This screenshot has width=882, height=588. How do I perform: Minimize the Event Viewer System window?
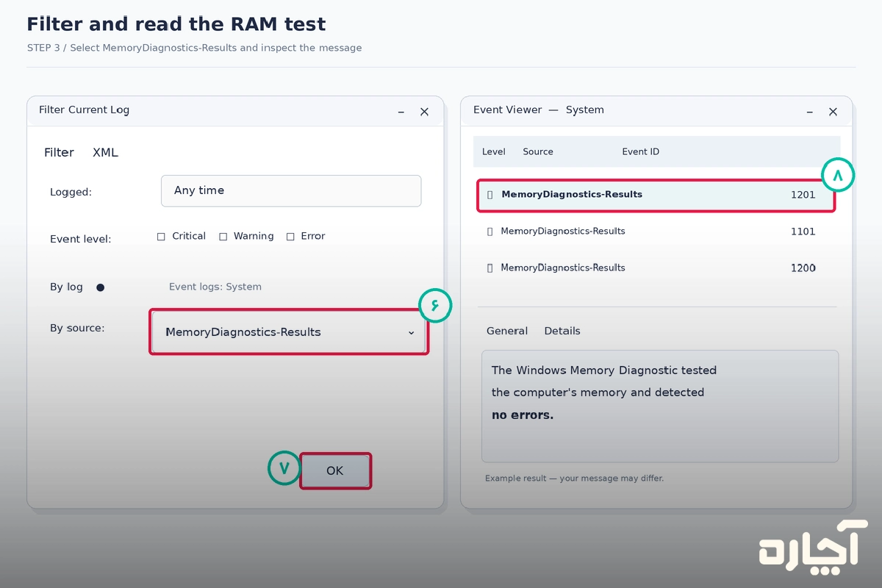pyautogui.click(x=810, y=112)
